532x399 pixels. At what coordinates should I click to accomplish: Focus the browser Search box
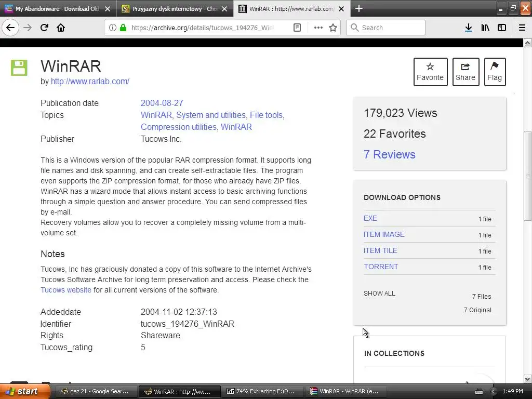tap(385, 28)
